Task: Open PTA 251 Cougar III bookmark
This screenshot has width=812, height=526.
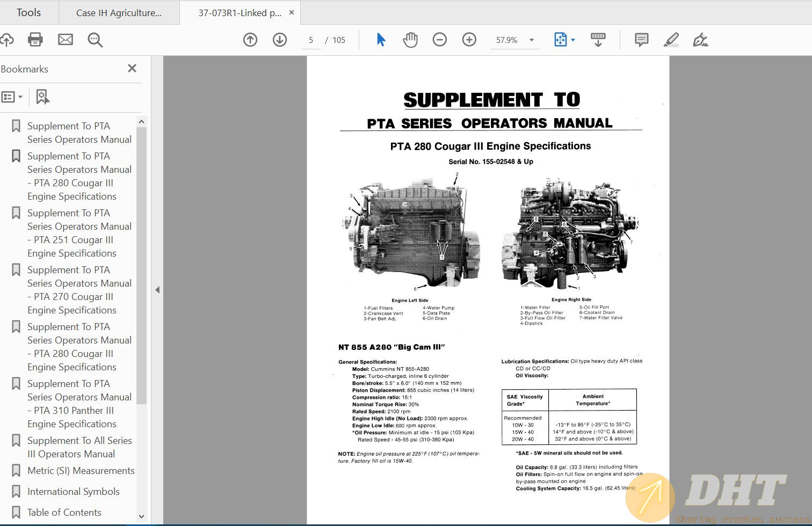Action: [x=79, y=233]
